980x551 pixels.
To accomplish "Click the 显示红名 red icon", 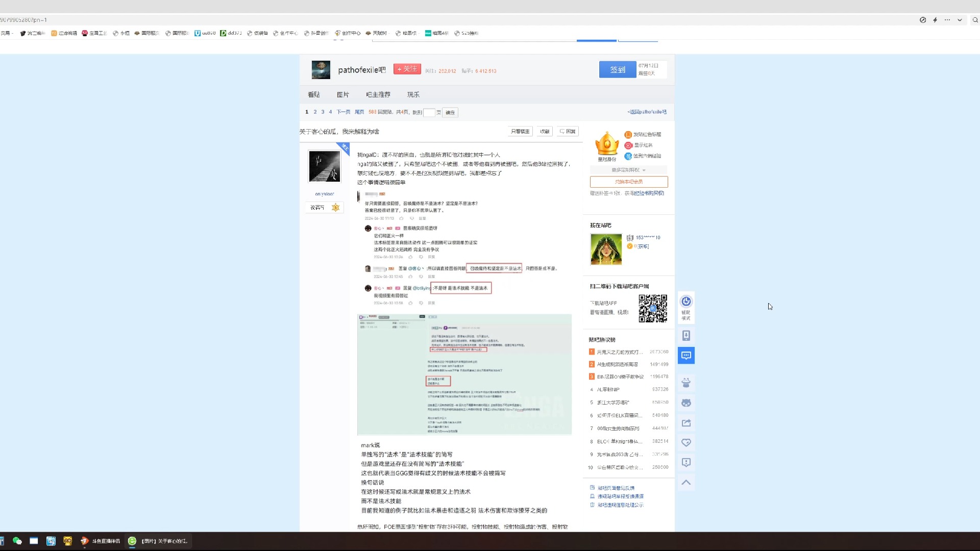I will point(628,145).
